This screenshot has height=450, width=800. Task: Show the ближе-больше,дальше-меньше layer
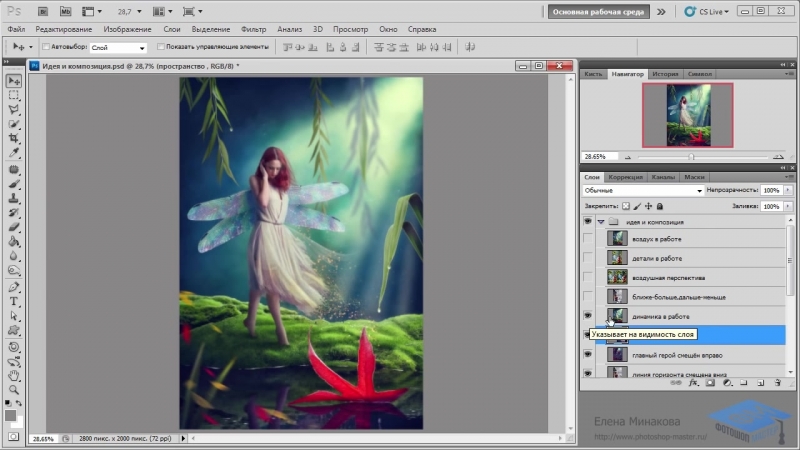pyautogui.click(x=588, y=296)
